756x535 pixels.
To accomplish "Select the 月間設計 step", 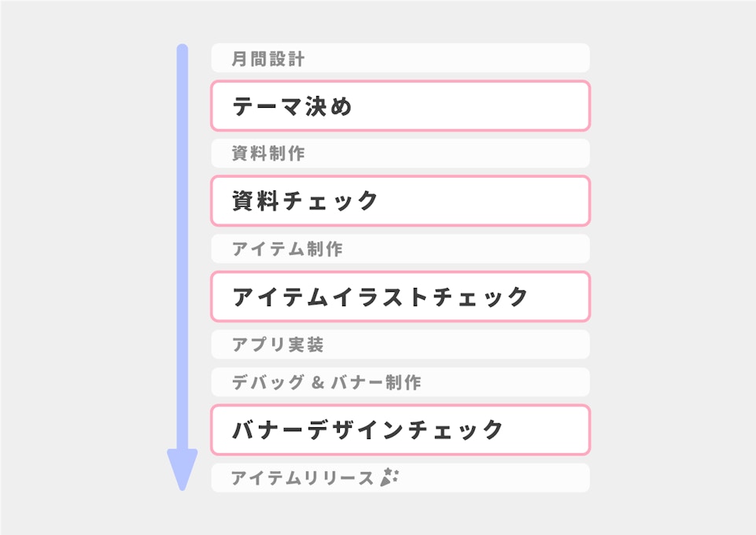I will point(400,58).
